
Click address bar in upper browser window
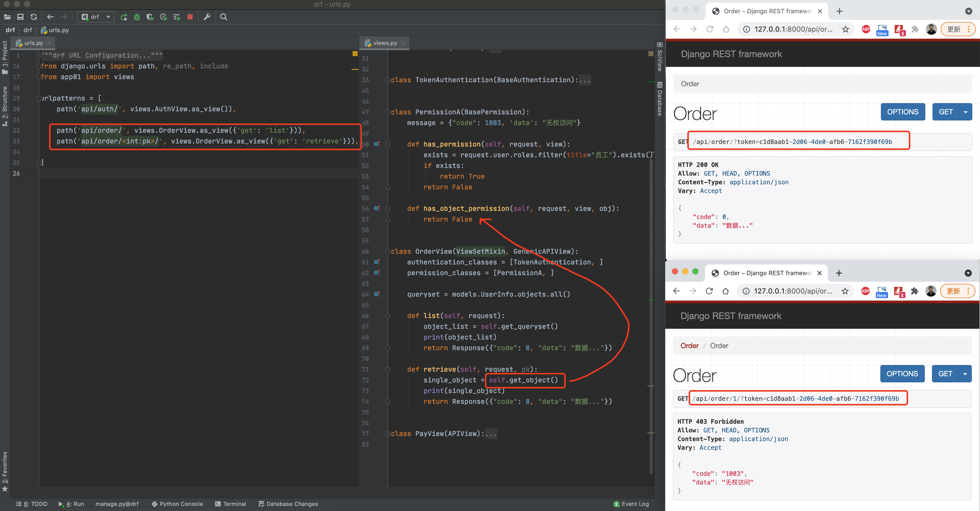(x=793, y=29)
